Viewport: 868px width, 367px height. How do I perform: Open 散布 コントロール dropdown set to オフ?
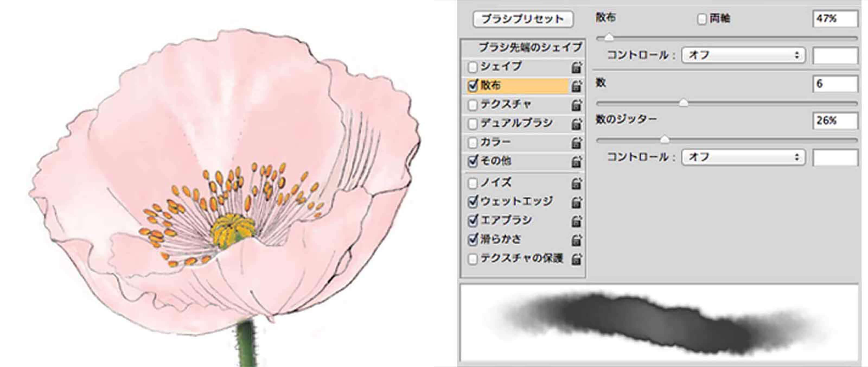pyautogui.click(x=743, y=55)
